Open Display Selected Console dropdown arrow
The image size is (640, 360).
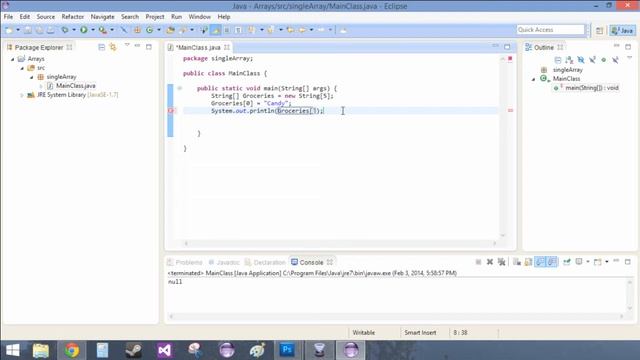[588, 262]
